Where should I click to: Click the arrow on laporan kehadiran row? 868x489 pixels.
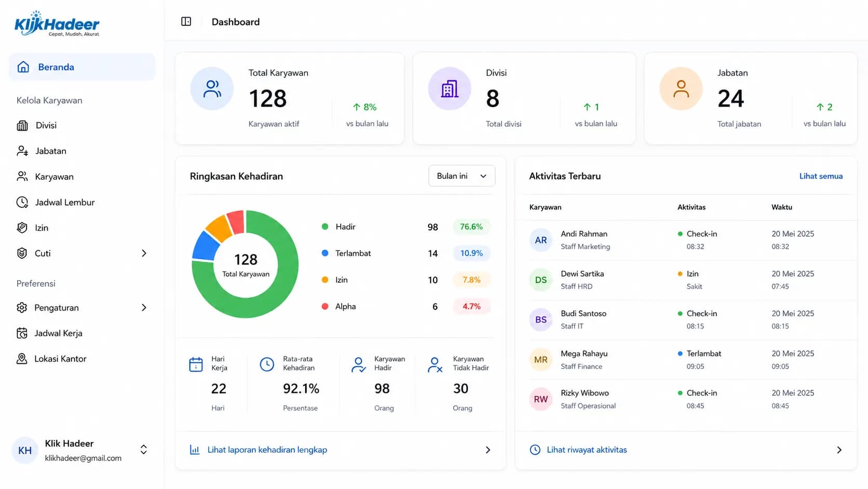point(487,450)
